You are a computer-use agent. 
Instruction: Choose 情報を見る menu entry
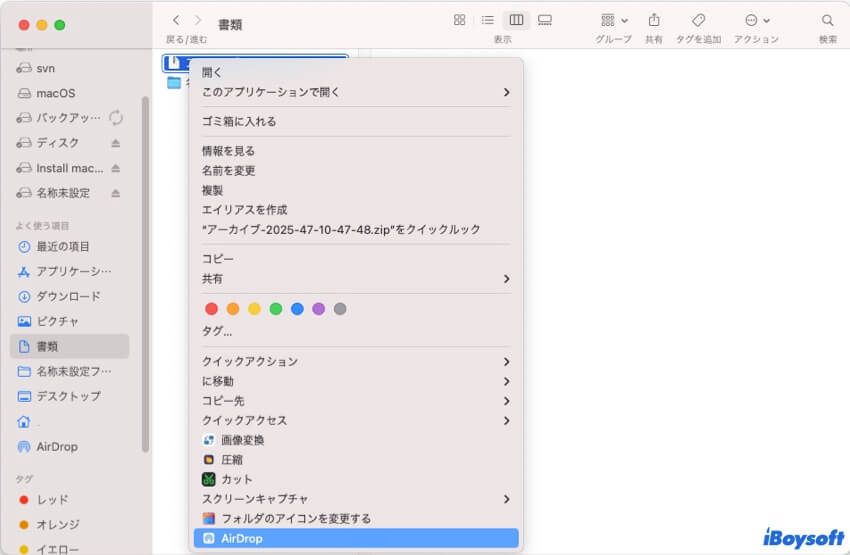(x=356, y=151)
